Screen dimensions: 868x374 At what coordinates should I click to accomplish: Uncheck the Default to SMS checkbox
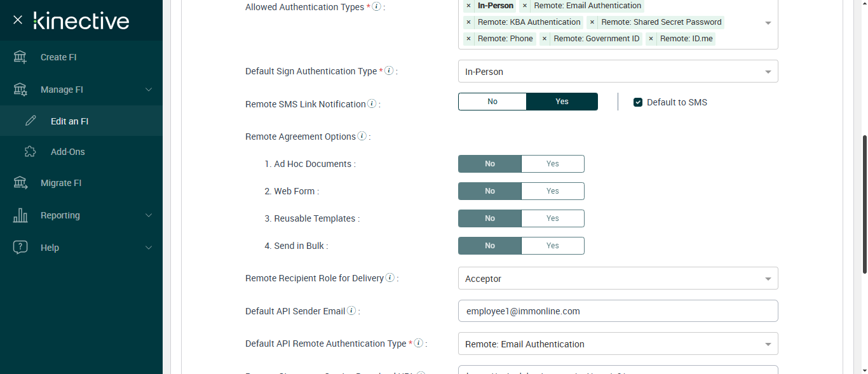(638, 102)
